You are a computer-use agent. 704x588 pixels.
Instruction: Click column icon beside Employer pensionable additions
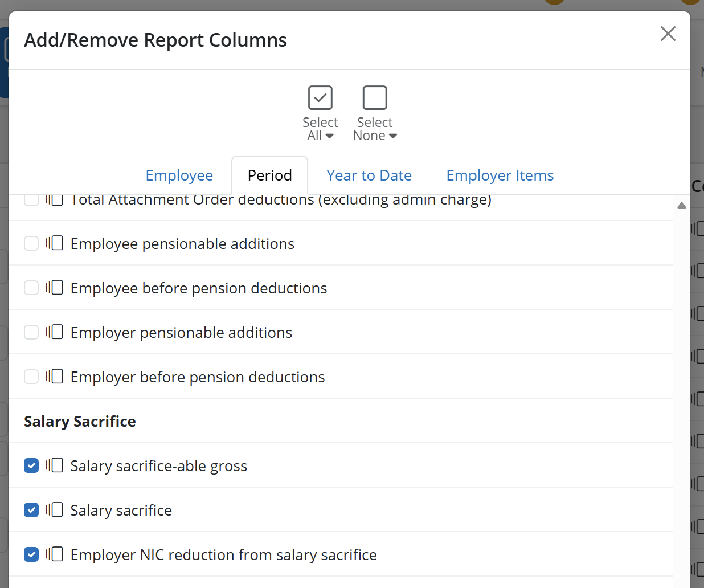click(x=55, y=332)
